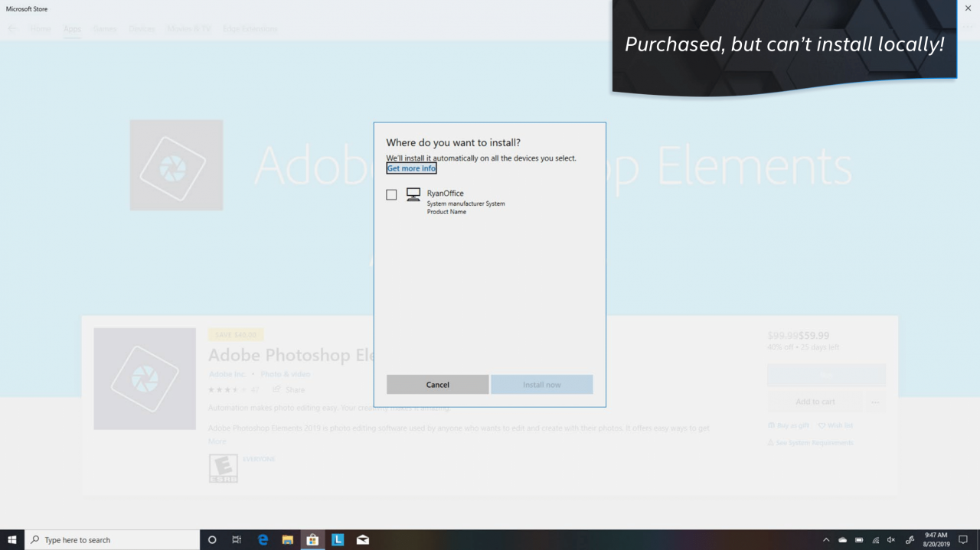Screen dimensions: 980x550
Task: Open the Get more info link
Action: [x=411, y=168]
